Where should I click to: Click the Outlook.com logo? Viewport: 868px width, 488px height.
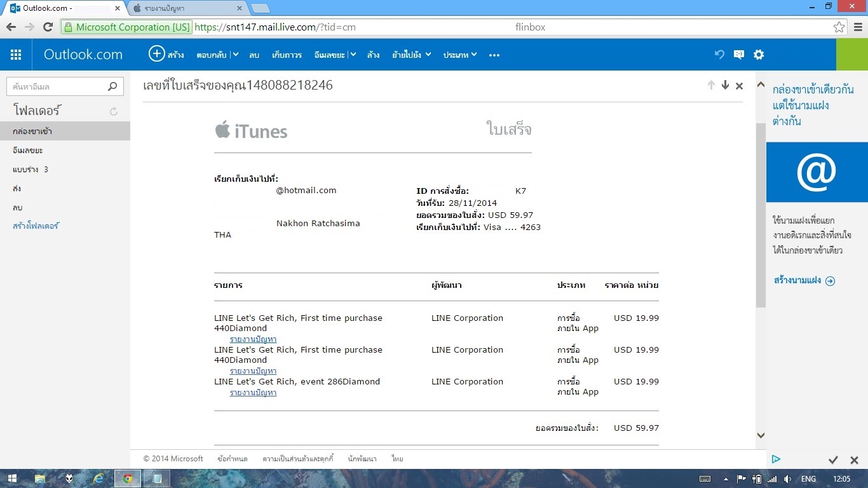click(x=83, y=55)
